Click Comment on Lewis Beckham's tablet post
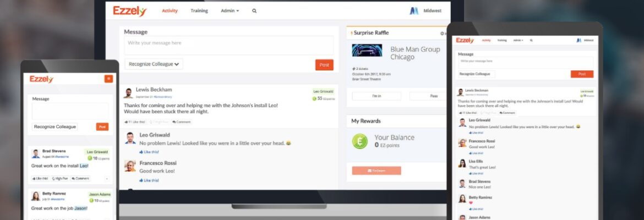 point(507,112)
